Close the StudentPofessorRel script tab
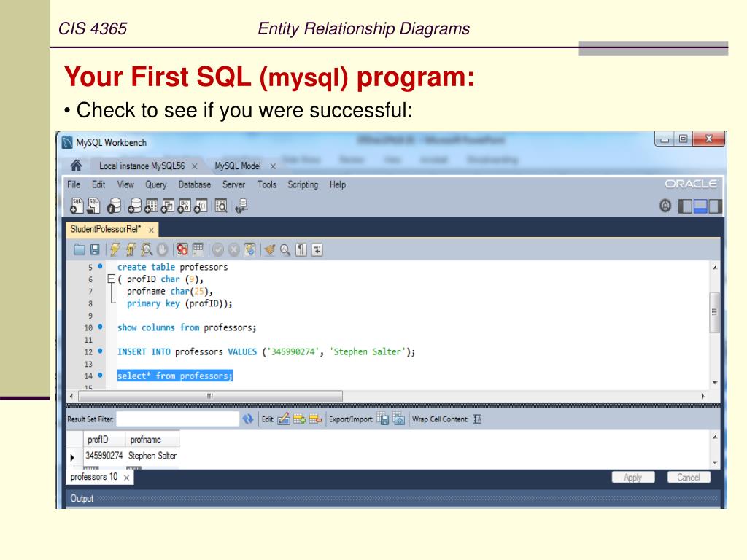 tap(151, 230)
